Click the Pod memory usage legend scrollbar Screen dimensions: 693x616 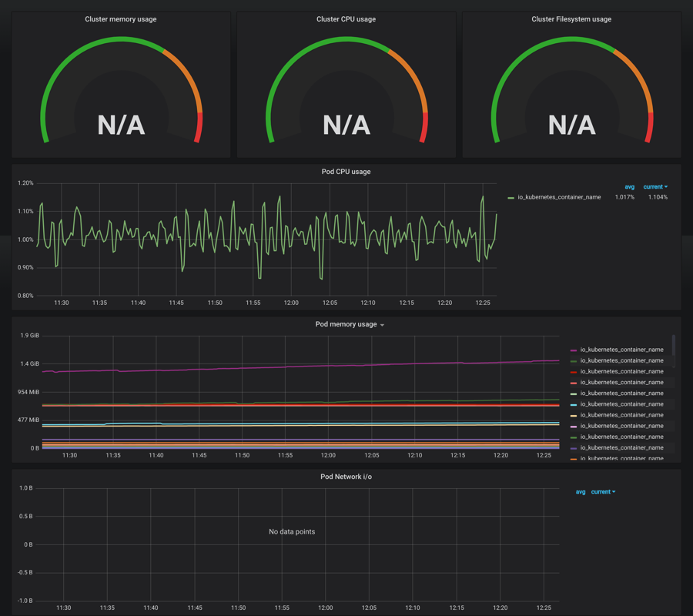tap(674, 350)
